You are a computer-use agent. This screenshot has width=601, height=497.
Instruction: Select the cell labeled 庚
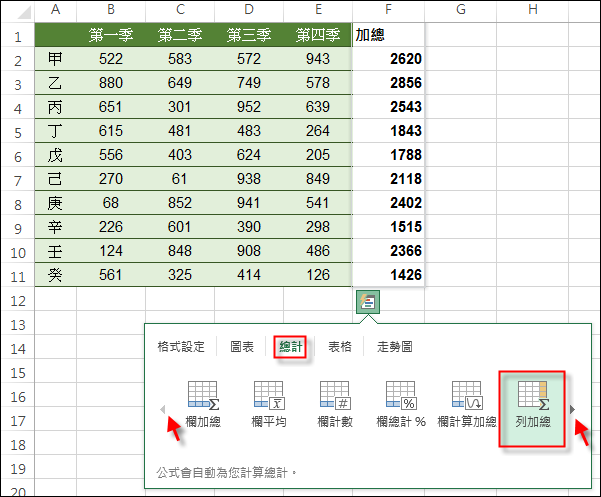(x=56, y=203)
